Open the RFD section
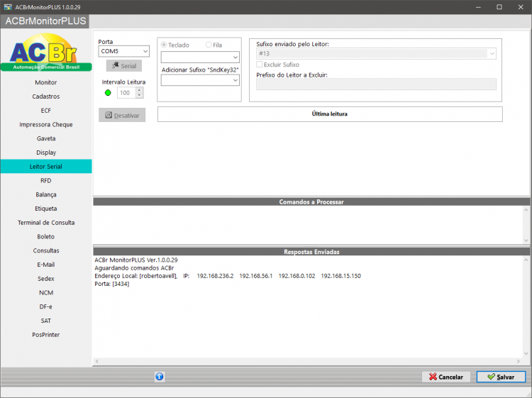 (x=46, y=180)
